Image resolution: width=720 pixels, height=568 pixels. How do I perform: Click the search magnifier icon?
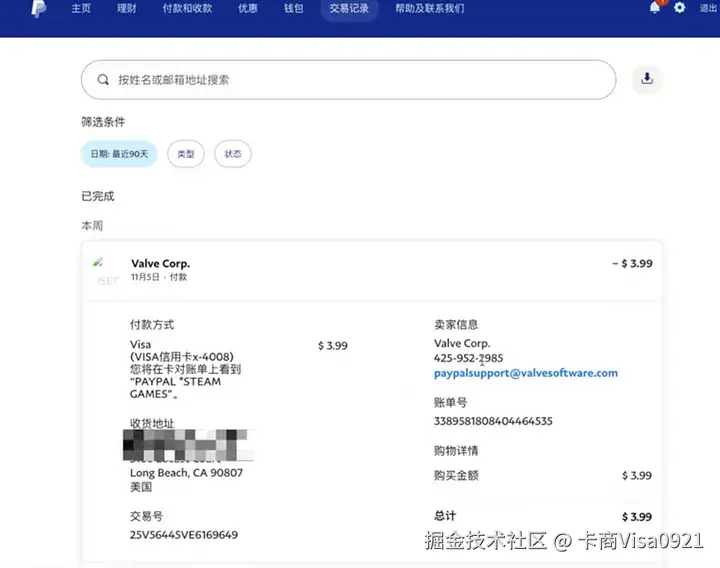103,80
